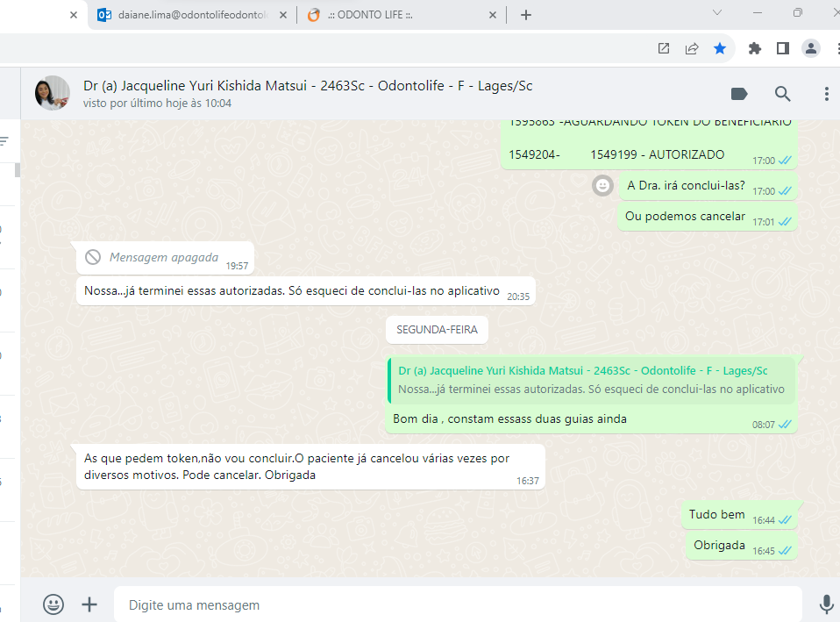Click the 'Tudo bem' message
Image resolution: width=840 pixels, height=622 pixels.
pyautogui.click(x=739, y=515)
